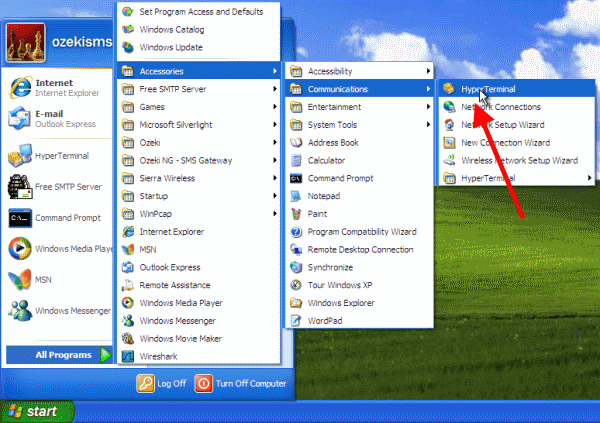Screen dimensions: 600x423
Task: Open pinned Internet Explorer icon in Start menu
Action: pos(20,88)
